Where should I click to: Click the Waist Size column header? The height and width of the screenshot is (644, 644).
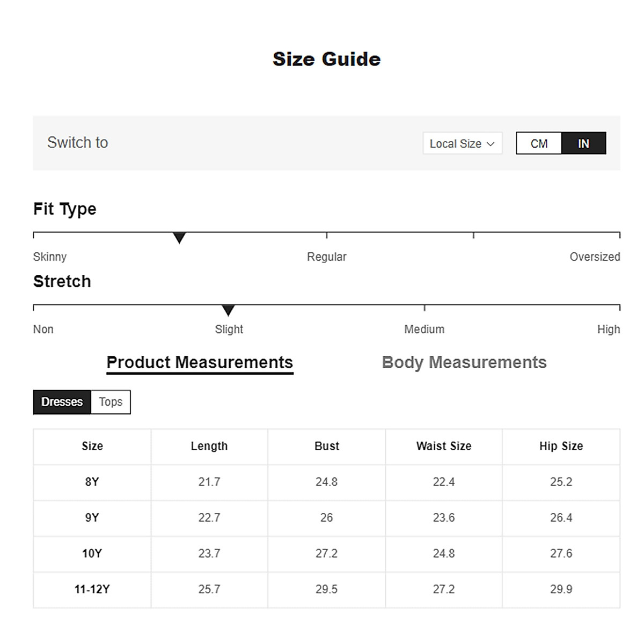[444, 446]
